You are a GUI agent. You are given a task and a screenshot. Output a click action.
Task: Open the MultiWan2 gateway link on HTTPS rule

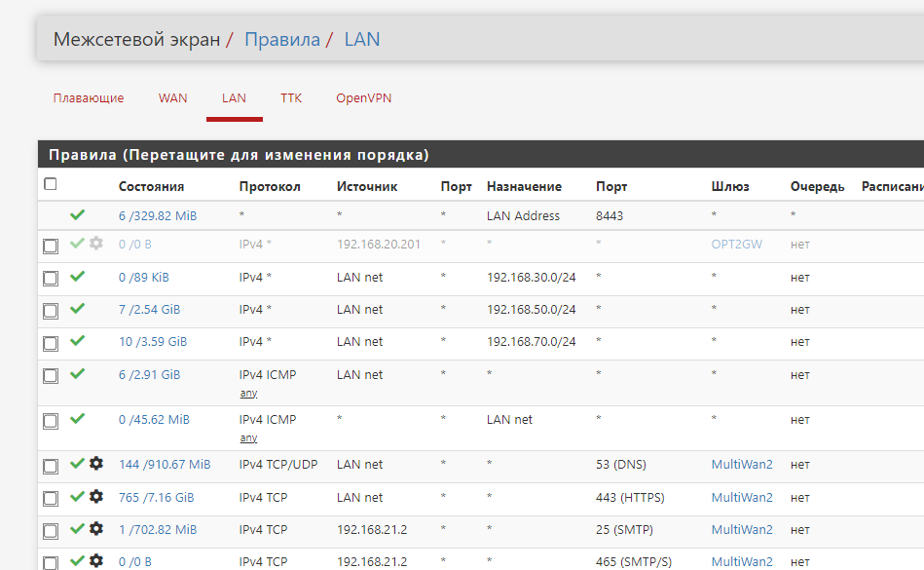tap(741, 498)
